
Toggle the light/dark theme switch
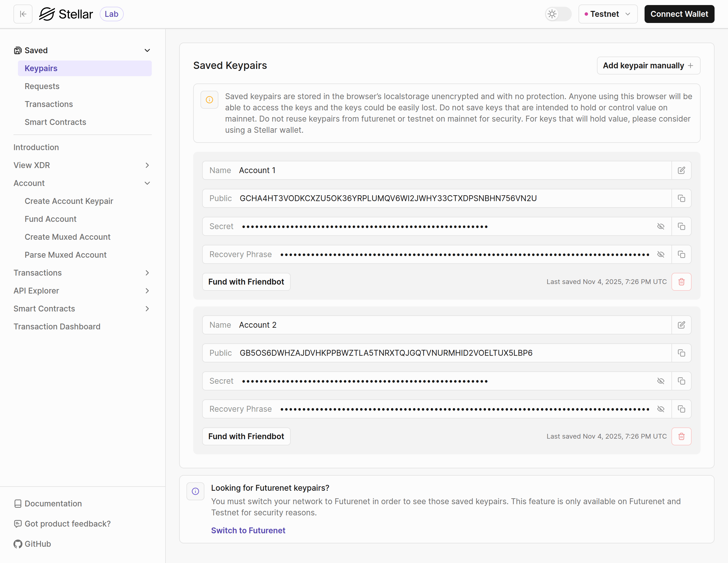tap(558, 14)
